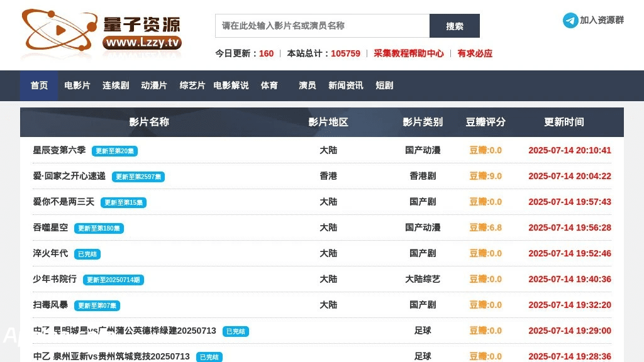Go to the 电影片 menu item
The image size is (644, 362).
[x=77, y=85]
